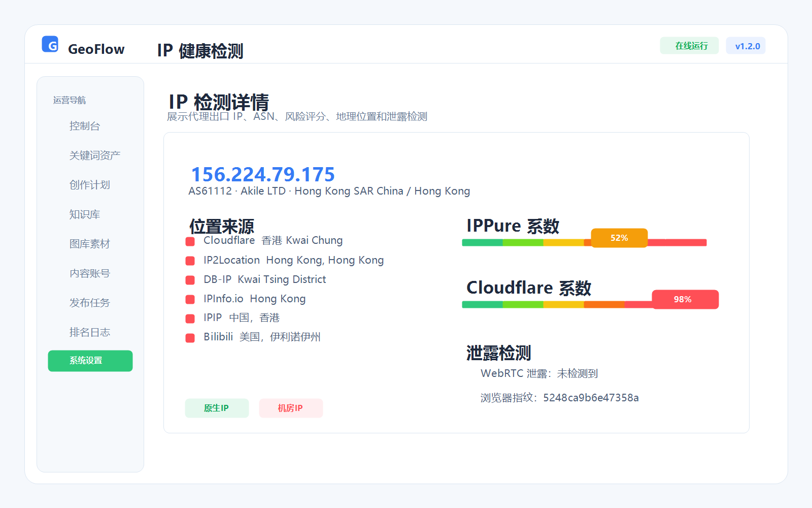Select 排名日志 navigation item
The image size is (812, 508).
(90, 332)
